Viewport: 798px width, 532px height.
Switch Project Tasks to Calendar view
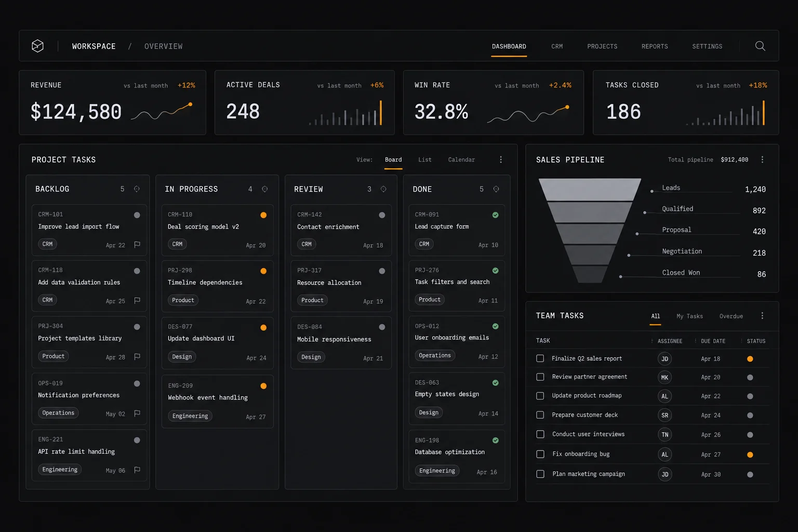(461, 160)
